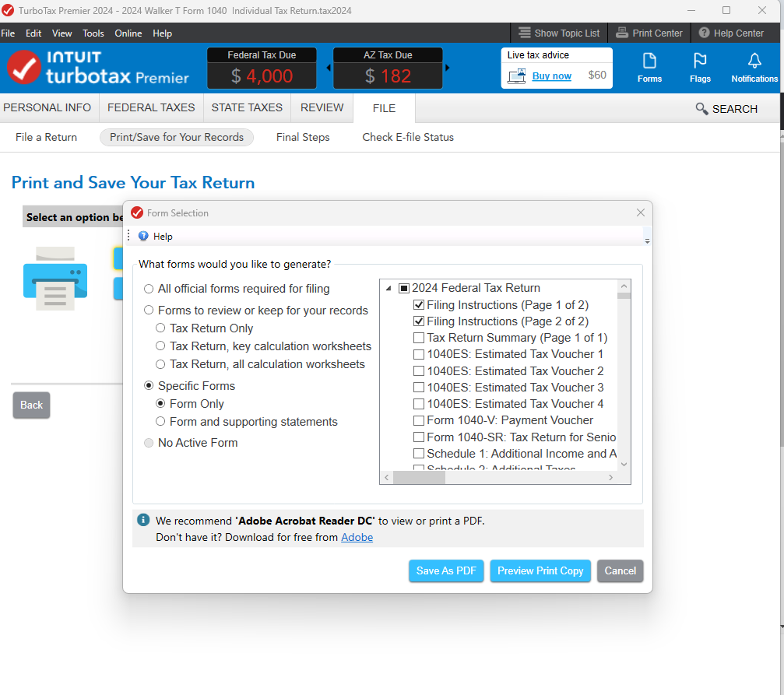Check Form 1040-V Payment Voucher
The width and height of the screenshot is (784, 695).
[419, 420]
